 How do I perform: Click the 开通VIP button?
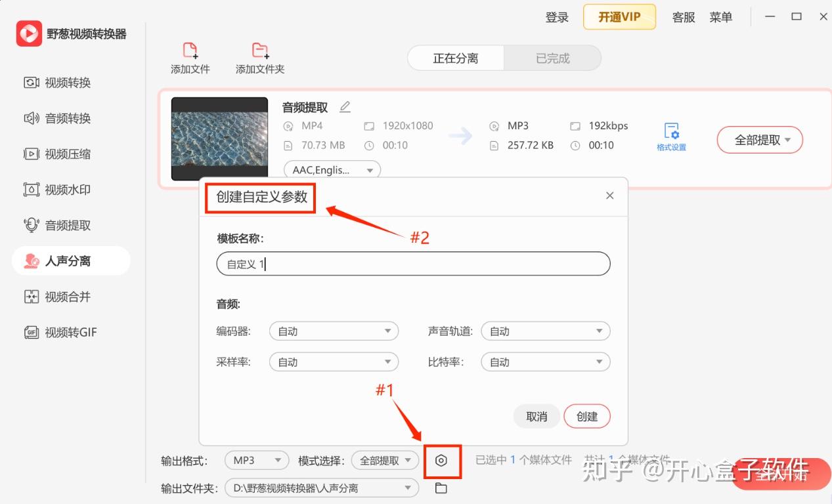click(619, 17)
